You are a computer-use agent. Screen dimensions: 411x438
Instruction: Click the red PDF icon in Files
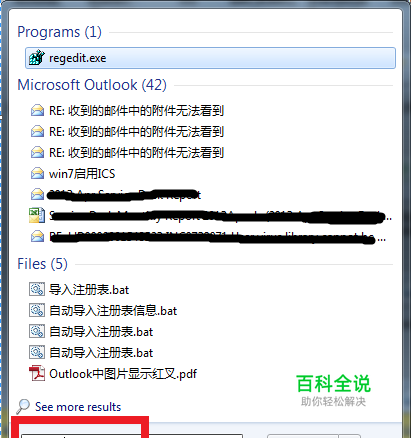[x=37, y=373]
